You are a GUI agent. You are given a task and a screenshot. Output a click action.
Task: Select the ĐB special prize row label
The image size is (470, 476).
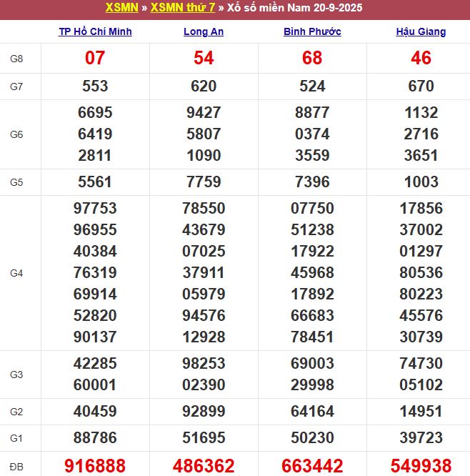click(x=17, y=466)
